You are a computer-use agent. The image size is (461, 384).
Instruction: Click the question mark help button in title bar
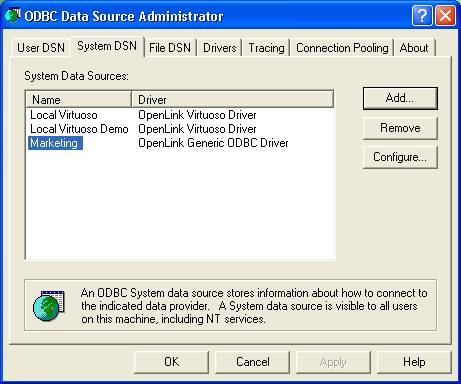pos(422,16)
